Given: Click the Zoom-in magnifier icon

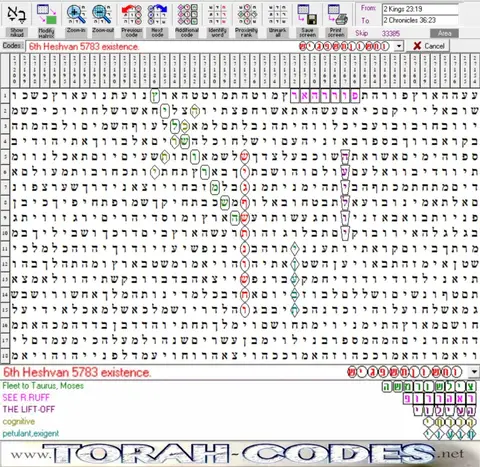Looking at the screenshot, I should (x=76, y=14).
